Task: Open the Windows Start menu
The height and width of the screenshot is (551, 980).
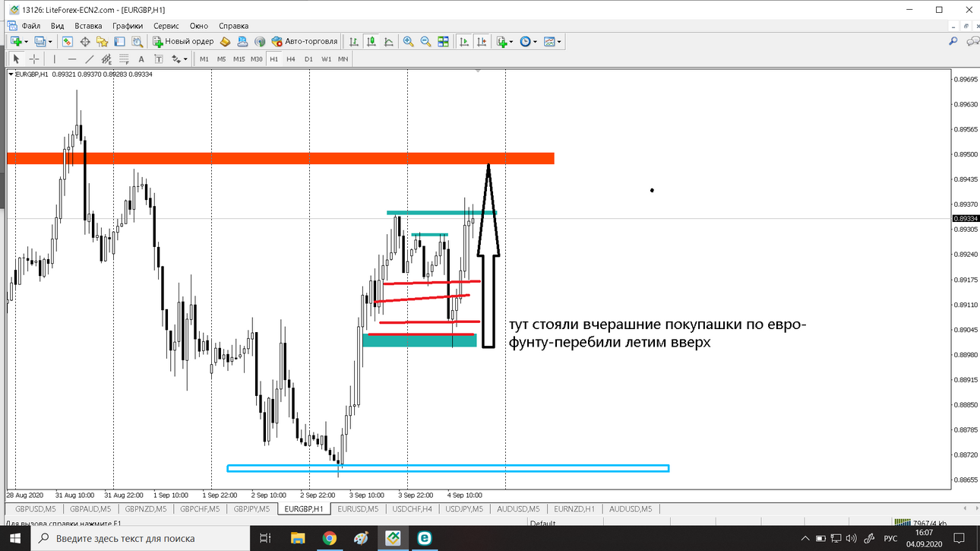Action: coord(15,538)
